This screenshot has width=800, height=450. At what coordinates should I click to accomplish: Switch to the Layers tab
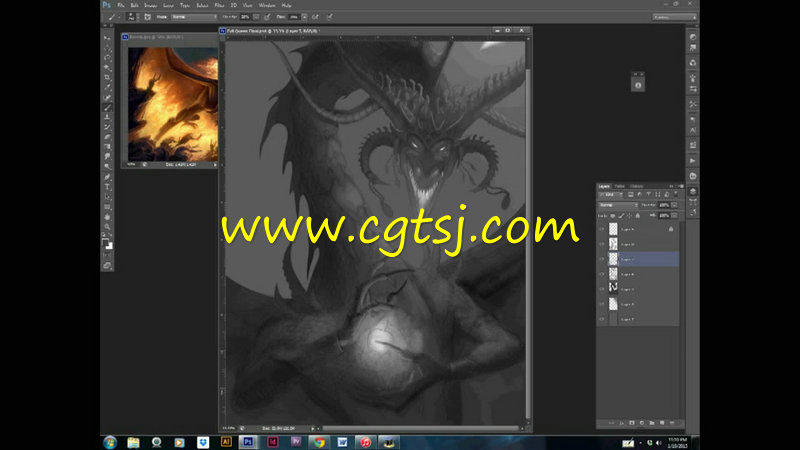[604, 186]
